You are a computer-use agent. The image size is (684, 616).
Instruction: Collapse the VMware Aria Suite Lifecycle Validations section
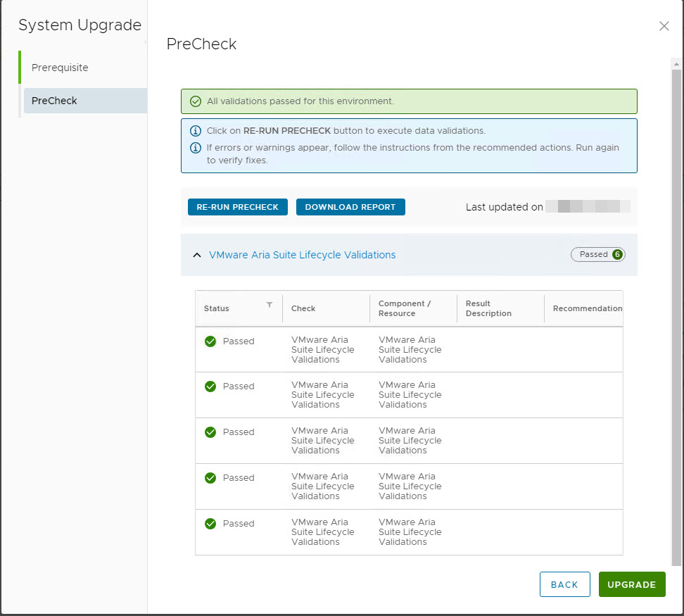point(197,255)
